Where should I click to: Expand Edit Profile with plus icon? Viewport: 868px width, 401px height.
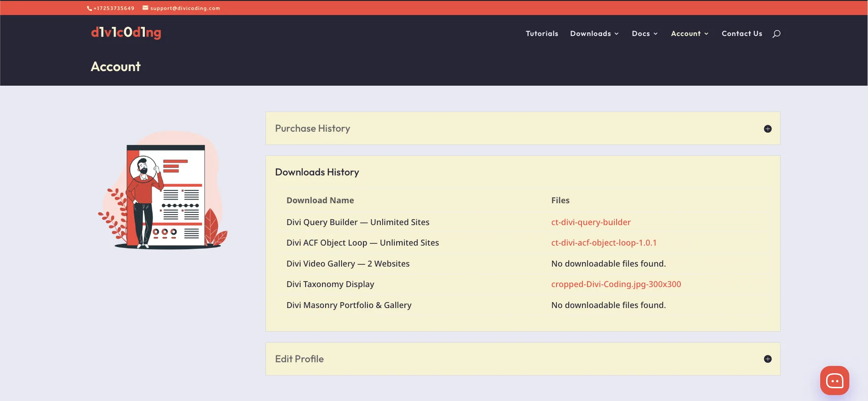click(768, 359)
